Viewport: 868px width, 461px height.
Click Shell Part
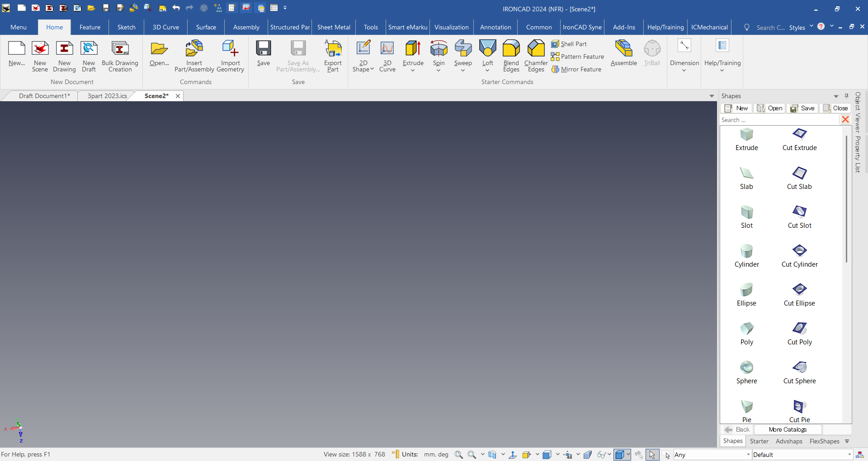click(x=569, y=44)
